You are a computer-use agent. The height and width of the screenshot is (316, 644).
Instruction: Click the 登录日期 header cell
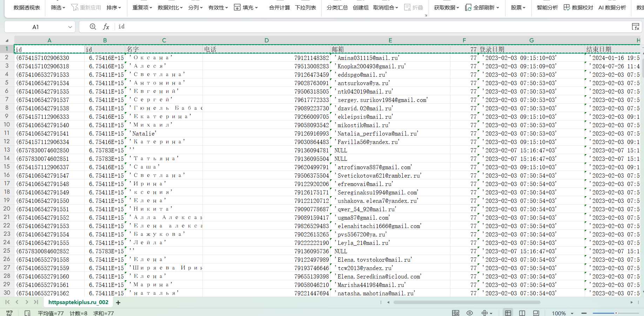tap(531, 49)
